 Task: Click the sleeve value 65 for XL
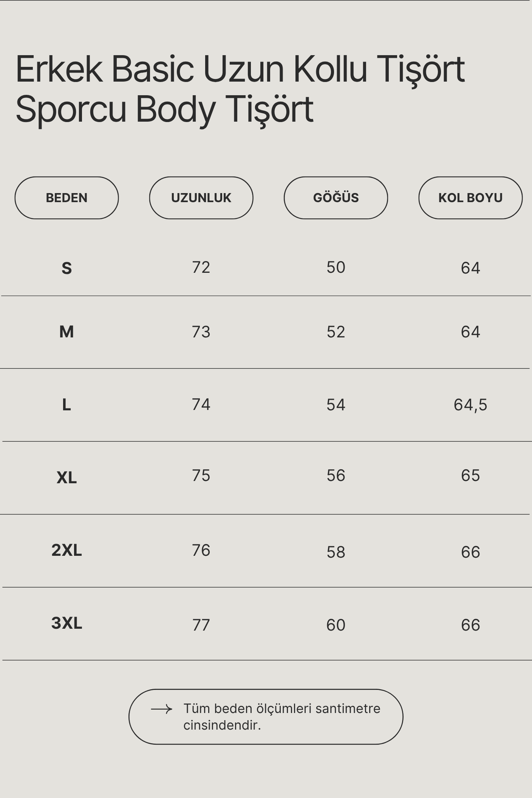[x=470, y=475]
